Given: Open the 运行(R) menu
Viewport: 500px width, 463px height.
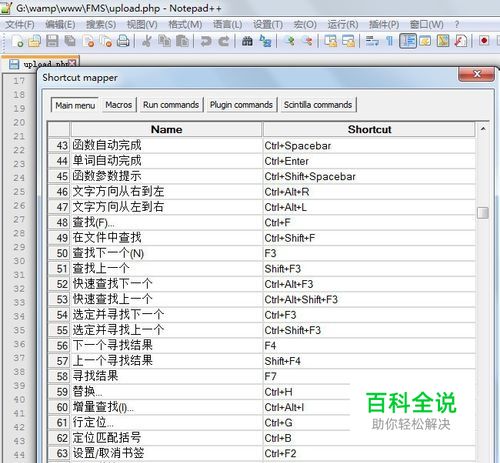Looking at the screenshot, I should click(343, 24).
